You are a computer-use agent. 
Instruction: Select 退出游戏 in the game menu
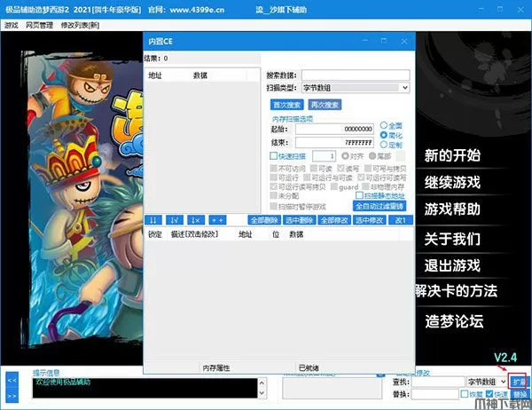click(x=452, y=265)
